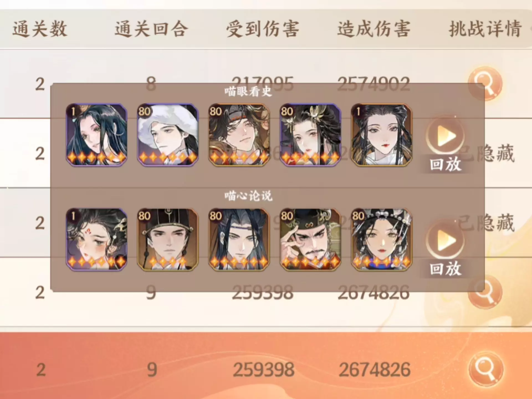Select the bearded official level 80 portrait

(x=310, y=239)
